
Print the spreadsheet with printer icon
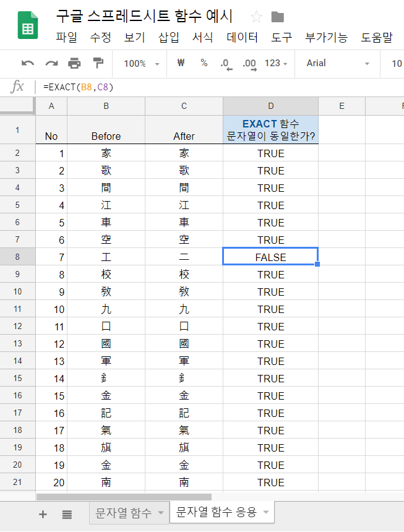(74, 63)
